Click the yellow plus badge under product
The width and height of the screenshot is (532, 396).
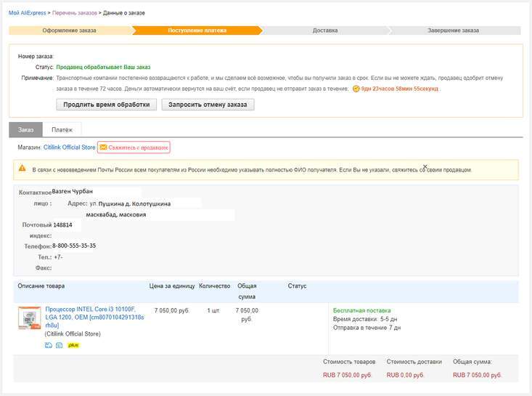click(73, 345)
